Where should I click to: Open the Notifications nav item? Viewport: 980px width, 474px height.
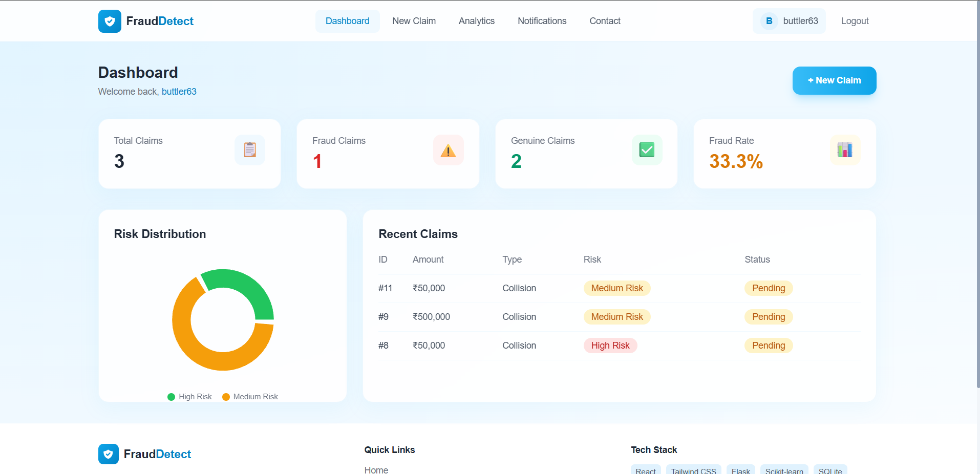tap(542, 21)
